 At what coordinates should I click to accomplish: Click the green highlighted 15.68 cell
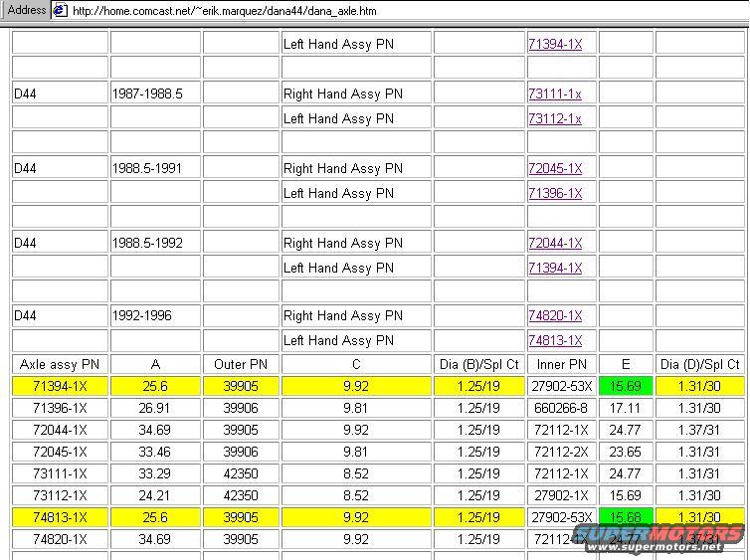pos(625,517)
